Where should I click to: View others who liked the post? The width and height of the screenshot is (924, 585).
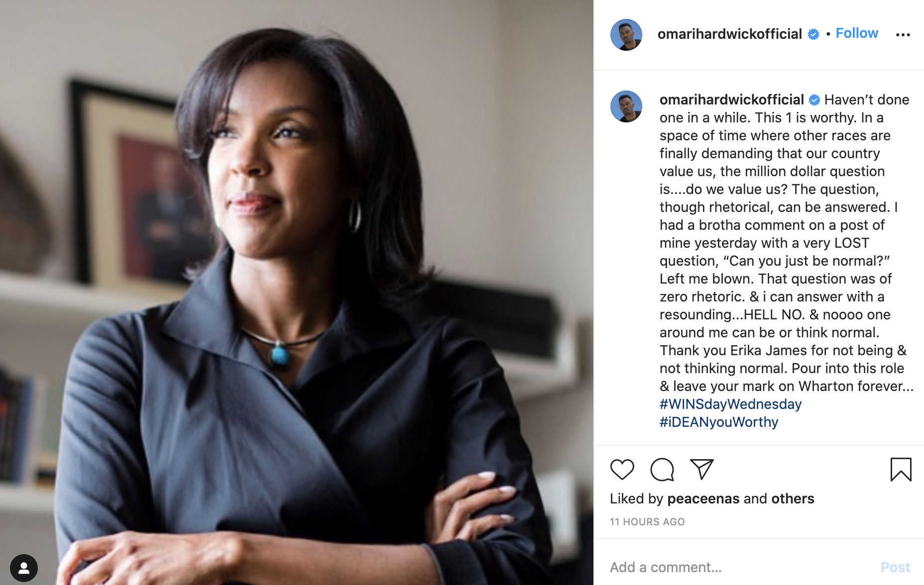793,498
